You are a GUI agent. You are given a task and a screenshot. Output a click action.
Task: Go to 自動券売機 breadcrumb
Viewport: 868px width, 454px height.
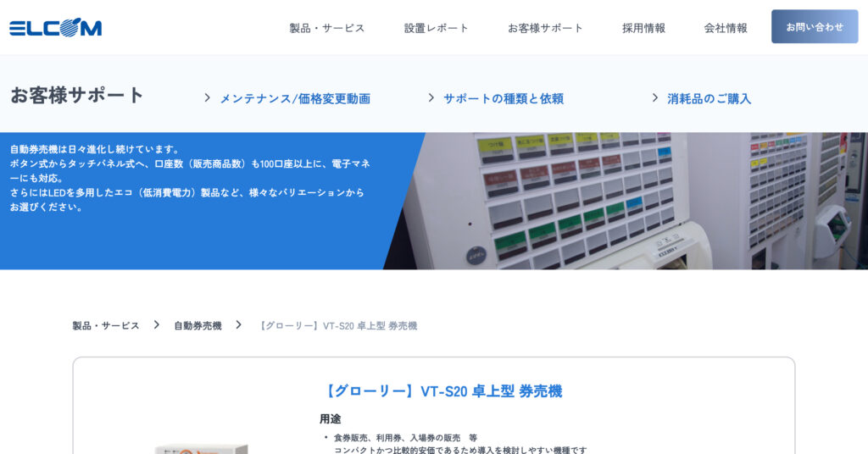pyautogui.click(x=198, y=326)
